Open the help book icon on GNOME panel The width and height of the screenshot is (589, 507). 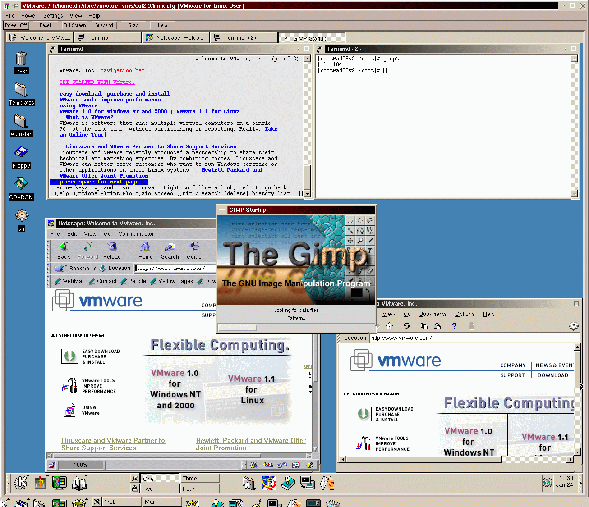pyautogui.click(x=80, y=483)
